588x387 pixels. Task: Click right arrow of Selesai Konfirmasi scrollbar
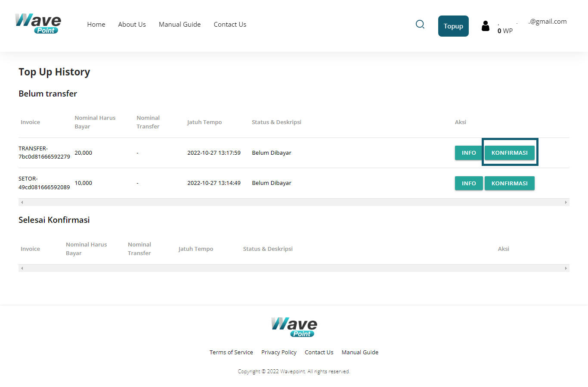[x=566, y=268]
